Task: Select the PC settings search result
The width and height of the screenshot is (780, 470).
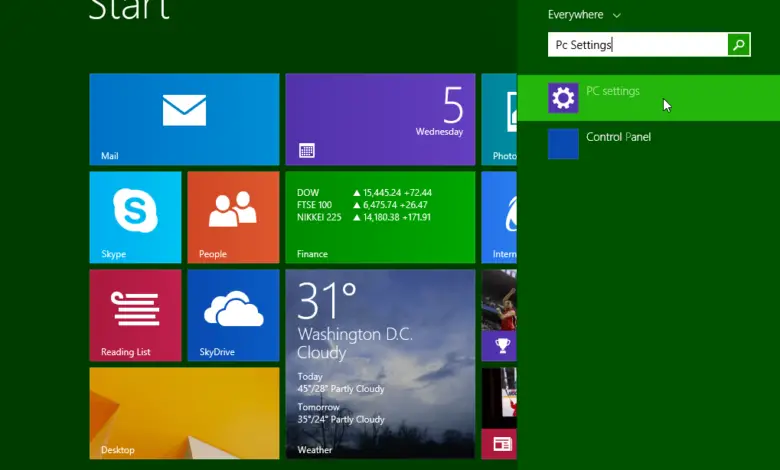Action: coord(649,98)
